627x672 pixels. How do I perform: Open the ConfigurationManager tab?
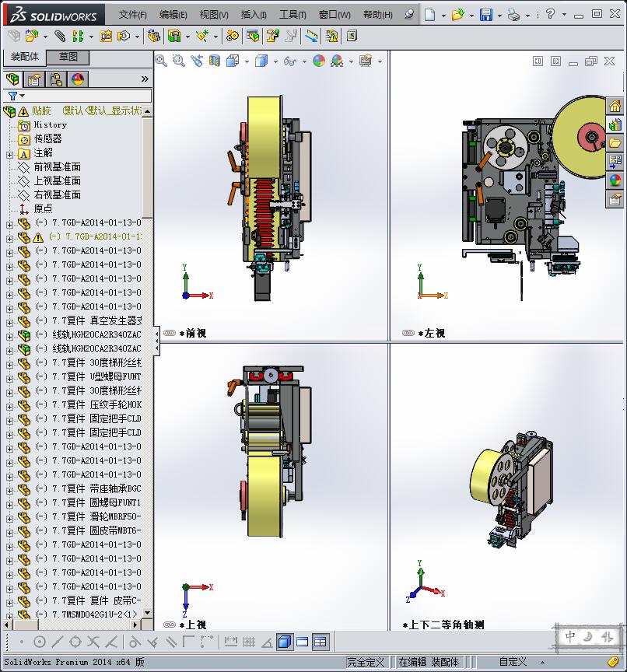pyautogui.click(x=56, y=79)
